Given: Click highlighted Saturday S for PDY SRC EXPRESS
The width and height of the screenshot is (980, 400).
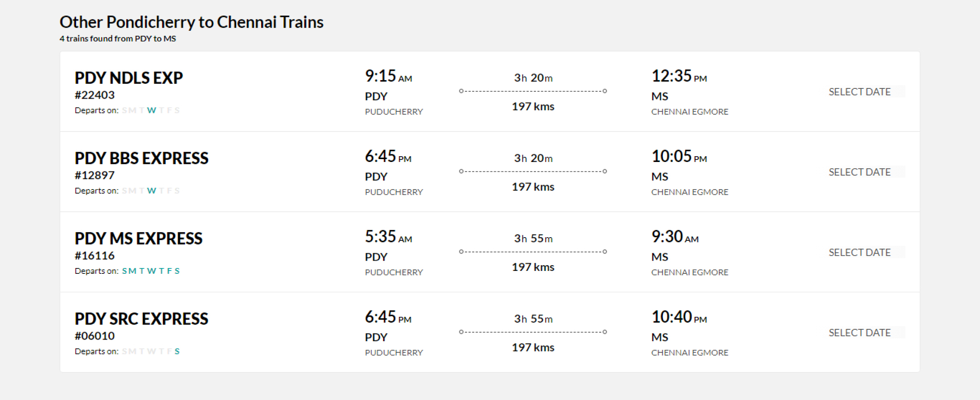Looking at the screenshot, I should 177,351.
